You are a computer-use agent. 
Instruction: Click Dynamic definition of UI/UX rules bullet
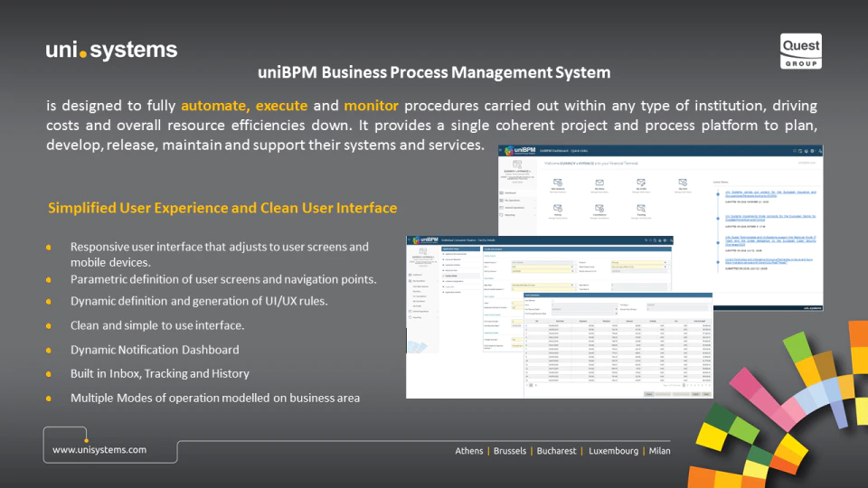click(199, 301)
